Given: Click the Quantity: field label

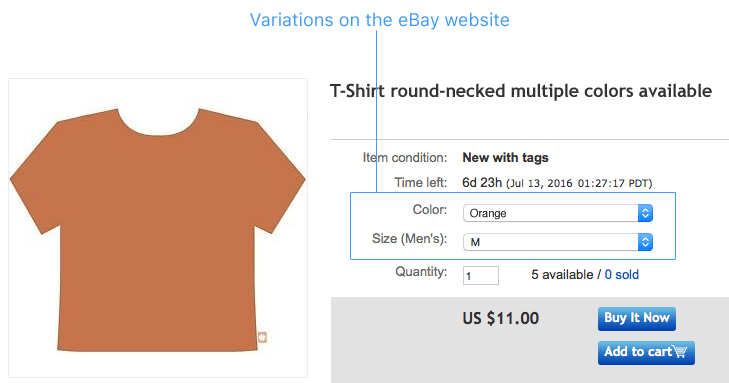Looking at the screenshot, I should point(421,271).
